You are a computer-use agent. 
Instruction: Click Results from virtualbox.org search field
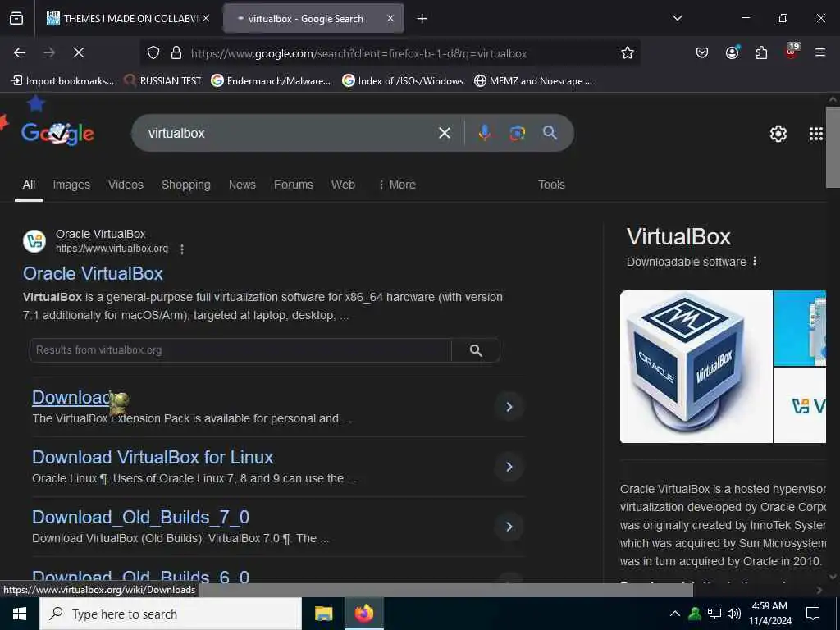[x=240, y=350]
